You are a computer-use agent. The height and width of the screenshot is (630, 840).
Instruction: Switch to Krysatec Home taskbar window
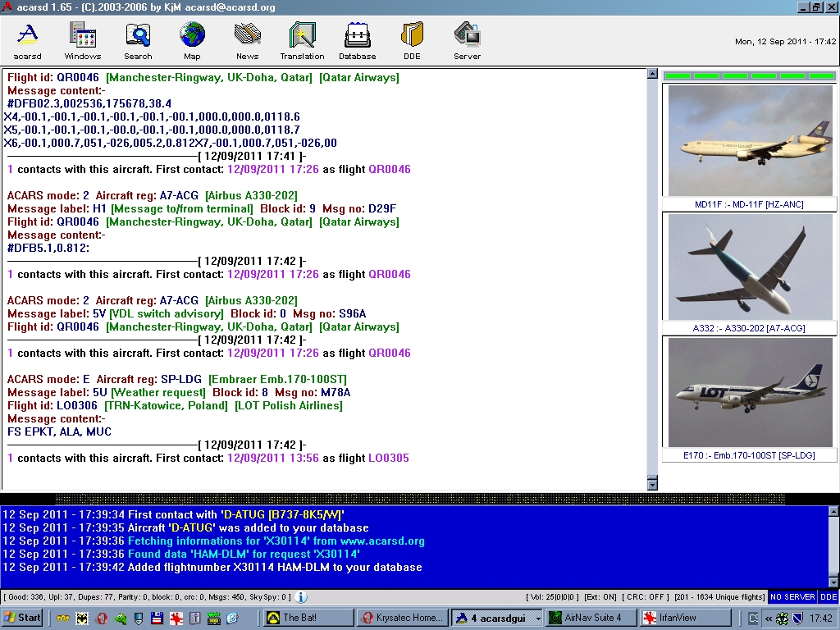coord(403,618)
